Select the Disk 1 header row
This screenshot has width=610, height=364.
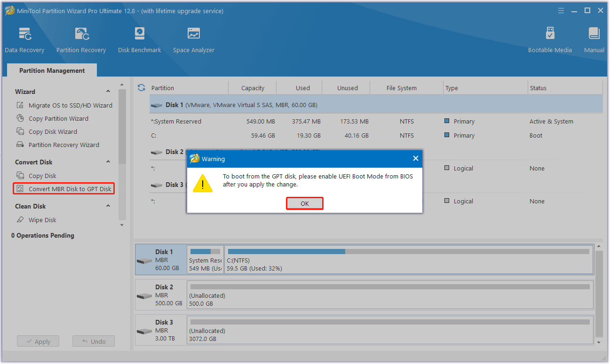(x=376, y=105)
